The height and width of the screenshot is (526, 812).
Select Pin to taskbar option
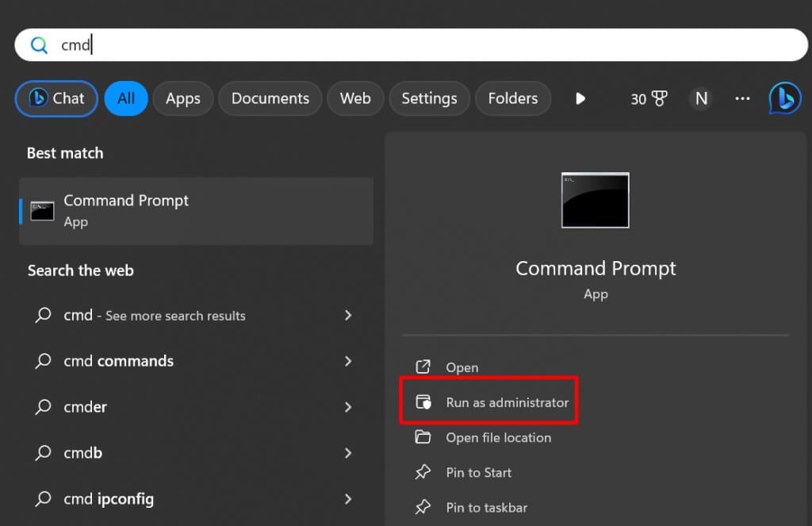(x=486, y=507)
